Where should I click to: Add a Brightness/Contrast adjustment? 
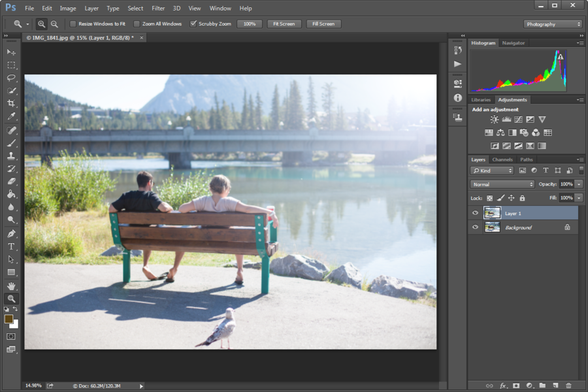(x=494, y=120)
